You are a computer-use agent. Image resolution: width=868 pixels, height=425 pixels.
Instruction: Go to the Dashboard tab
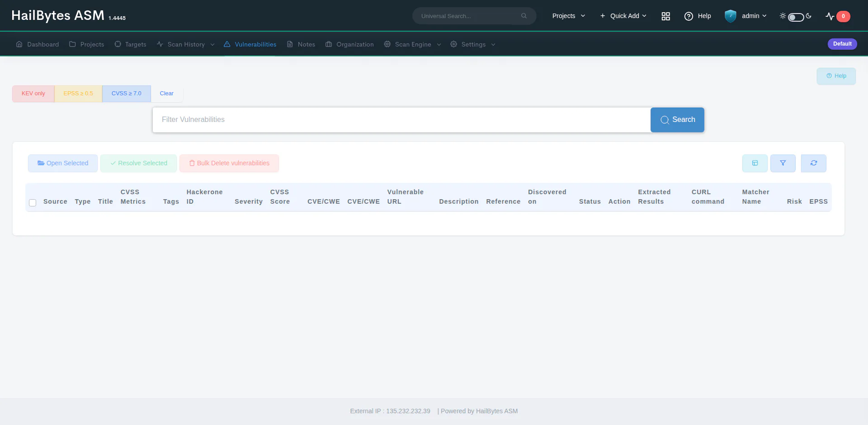tap(38, 44)
